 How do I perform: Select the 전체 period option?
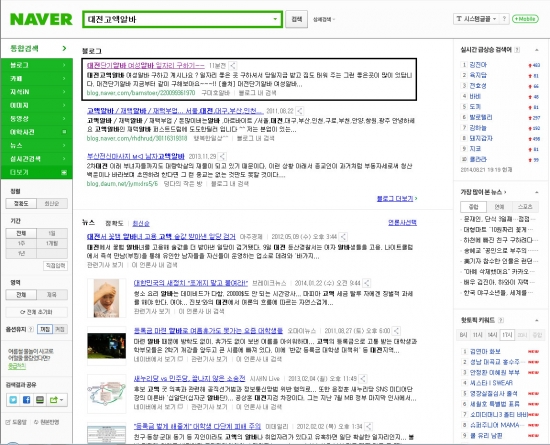21,233
